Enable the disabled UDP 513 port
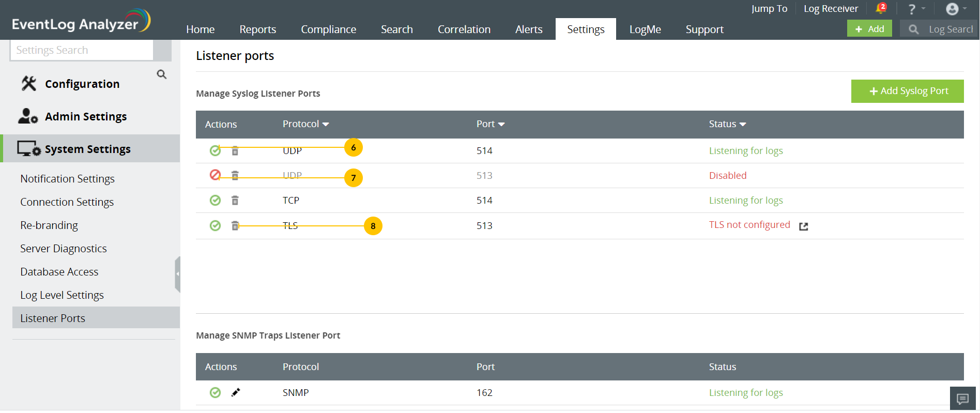Viewport: 980px width, 413px height. (x=215, y=175)
